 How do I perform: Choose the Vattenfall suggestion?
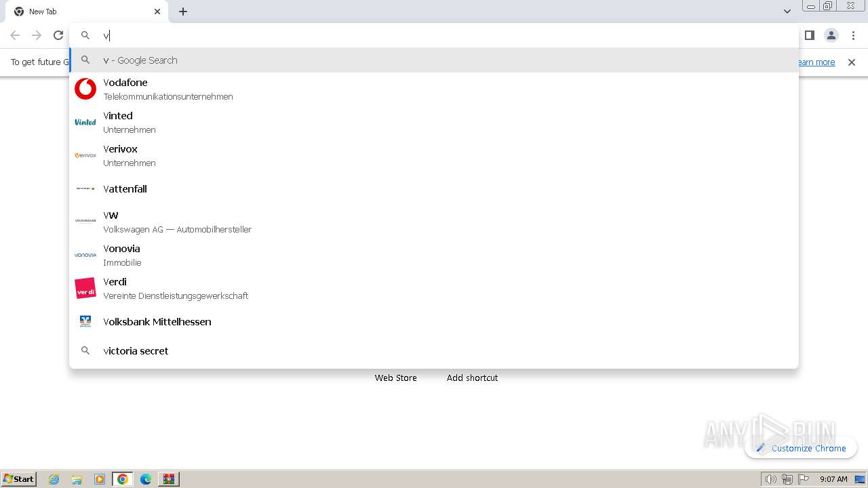coord(434,188)
